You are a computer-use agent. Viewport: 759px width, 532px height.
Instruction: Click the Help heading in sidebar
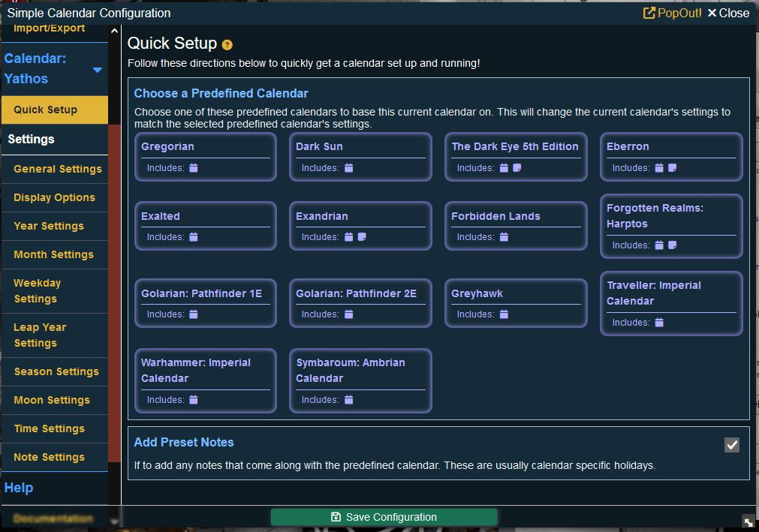19,488
